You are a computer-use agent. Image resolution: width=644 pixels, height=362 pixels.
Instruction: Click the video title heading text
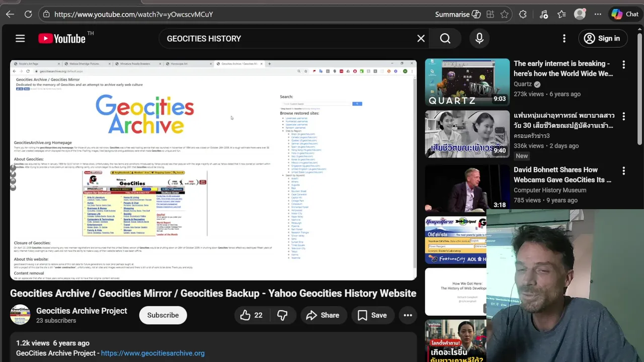(213, 293)
